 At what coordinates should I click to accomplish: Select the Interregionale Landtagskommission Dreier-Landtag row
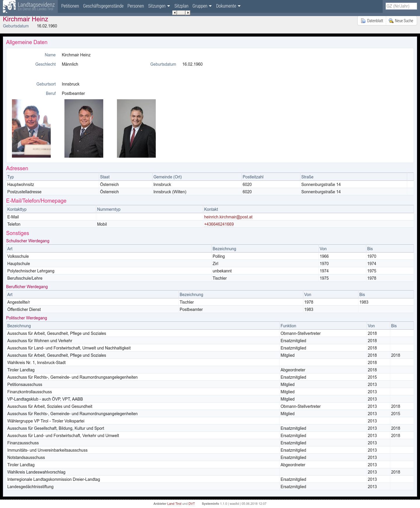click(210, 479)
